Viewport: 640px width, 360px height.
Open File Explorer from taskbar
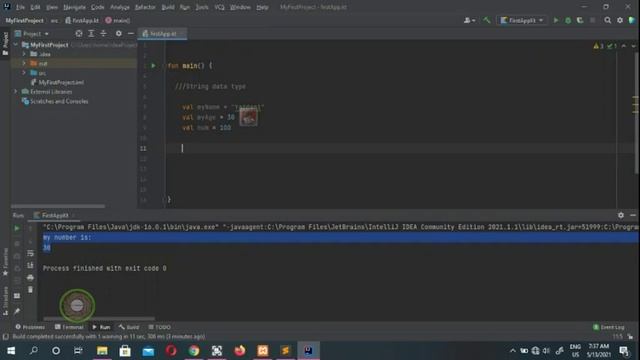(102, 351)
